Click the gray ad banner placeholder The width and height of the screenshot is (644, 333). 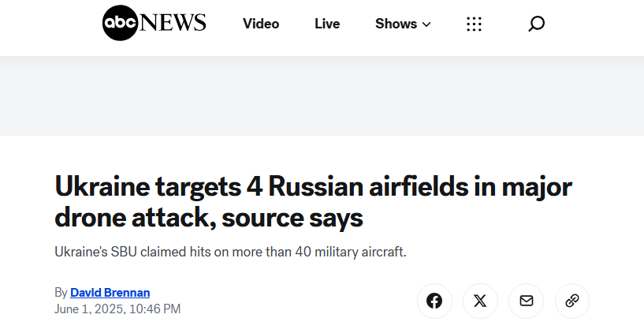(x=322, y=95)
